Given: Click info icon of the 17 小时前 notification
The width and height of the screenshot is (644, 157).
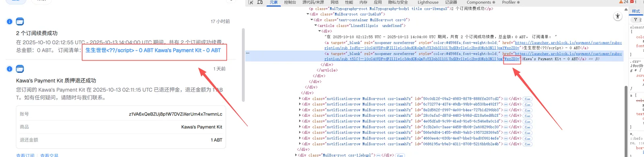Looking at the screenshot, I should (9, 21).
